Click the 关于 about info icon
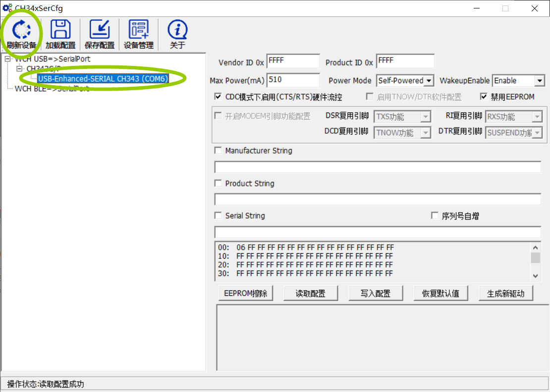The image size is (550, 392). click(x=177, y=34)
